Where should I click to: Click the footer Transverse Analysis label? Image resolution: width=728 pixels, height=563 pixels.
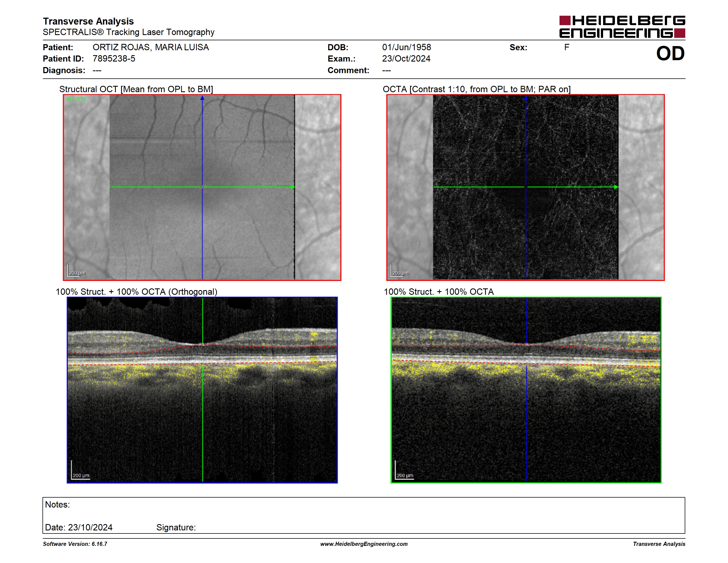pos(659,544)
